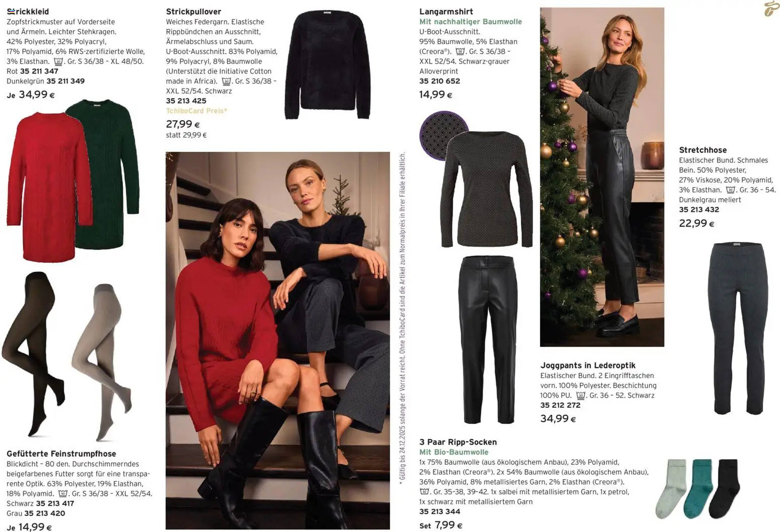Click the TchiboCard Preis label
The height and width of the screenshot is (532, 780).
click(x=196, y=111)
